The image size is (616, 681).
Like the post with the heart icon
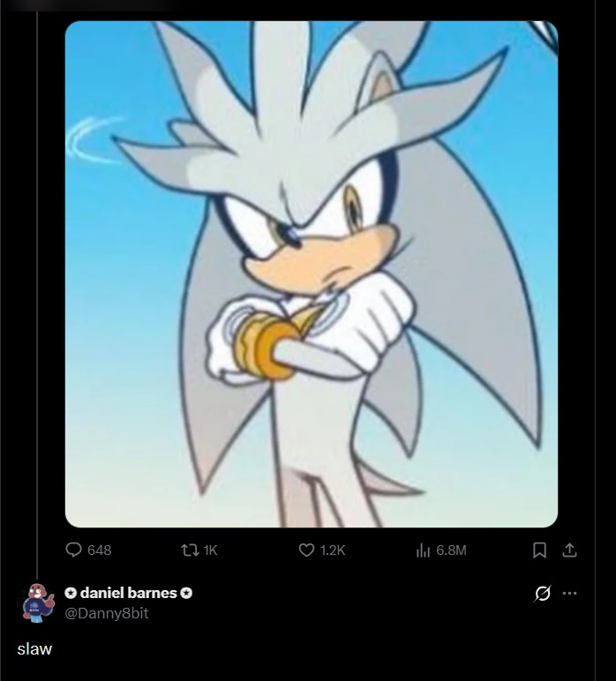(307, 550)
